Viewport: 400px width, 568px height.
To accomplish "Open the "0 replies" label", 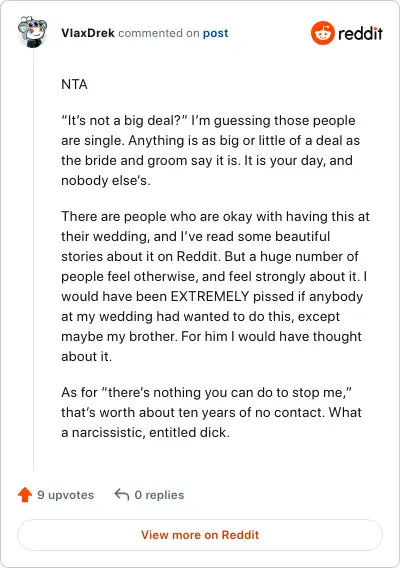I will (159, 495).
